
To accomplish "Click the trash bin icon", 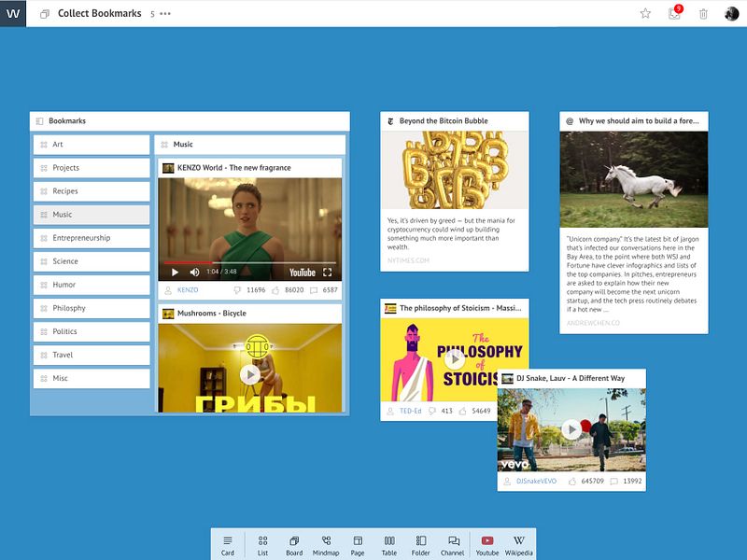I will tap(703, 14).
